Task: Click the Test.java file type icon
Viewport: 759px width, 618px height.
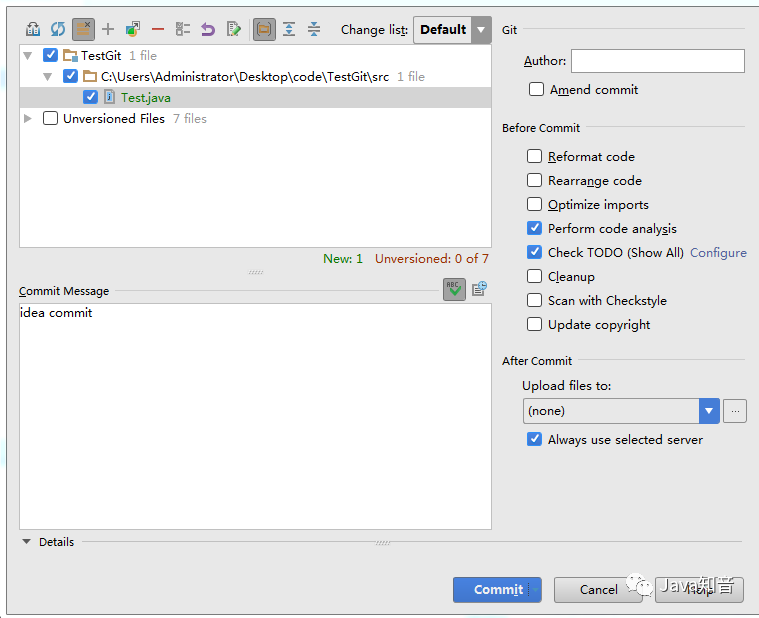Action: tap(110, 97)
